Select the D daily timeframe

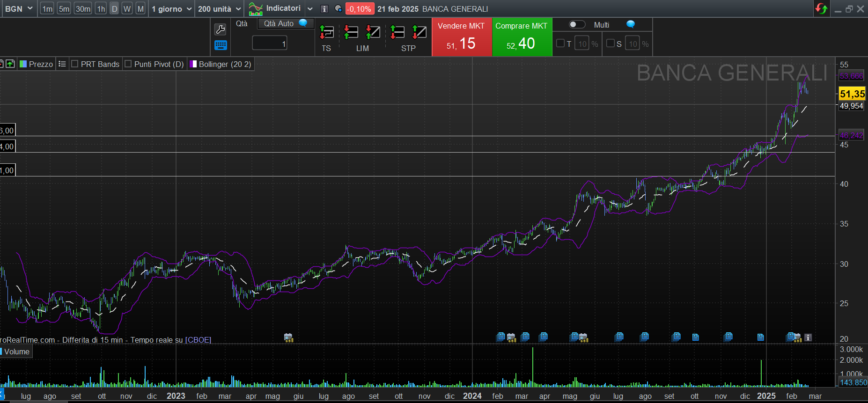pos(114,9)
